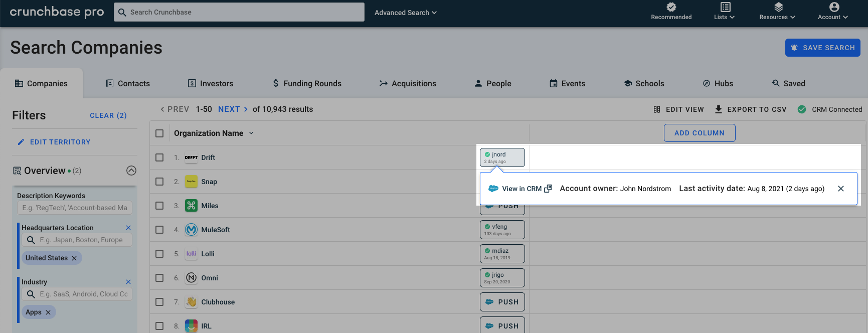
Task: Open the Organization Name column sort menu
Action: 251,133
